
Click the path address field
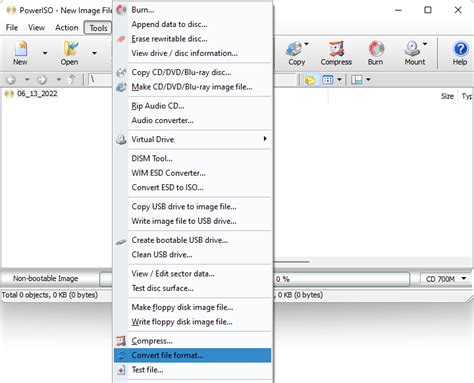(x=101, y=80)
